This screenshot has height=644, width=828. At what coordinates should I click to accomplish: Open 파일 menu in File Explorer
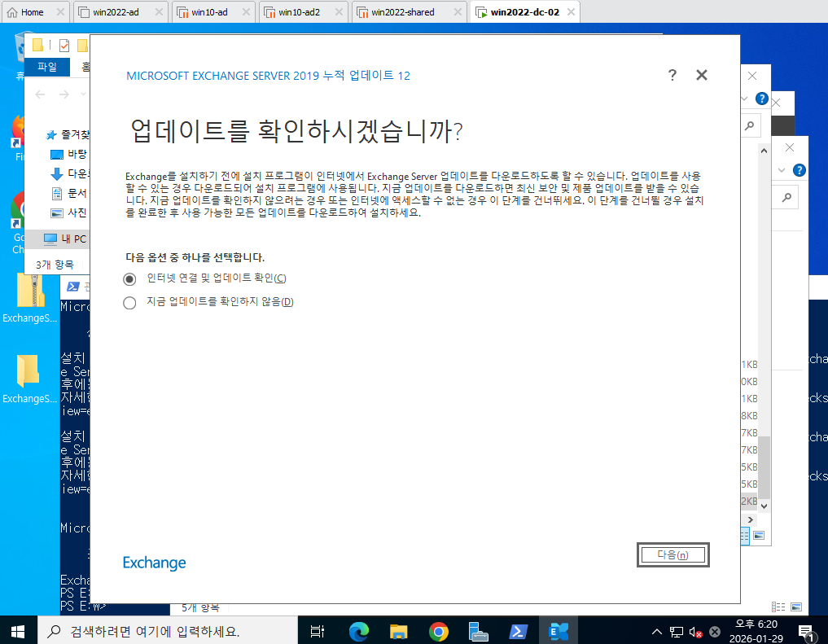[x=47, y=67]
